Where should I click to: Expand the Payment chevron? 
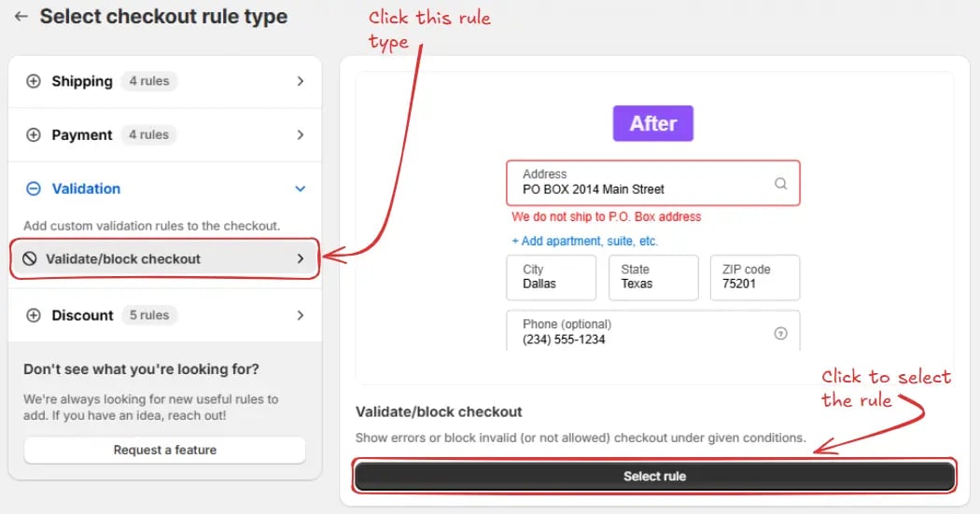point(301,135)
